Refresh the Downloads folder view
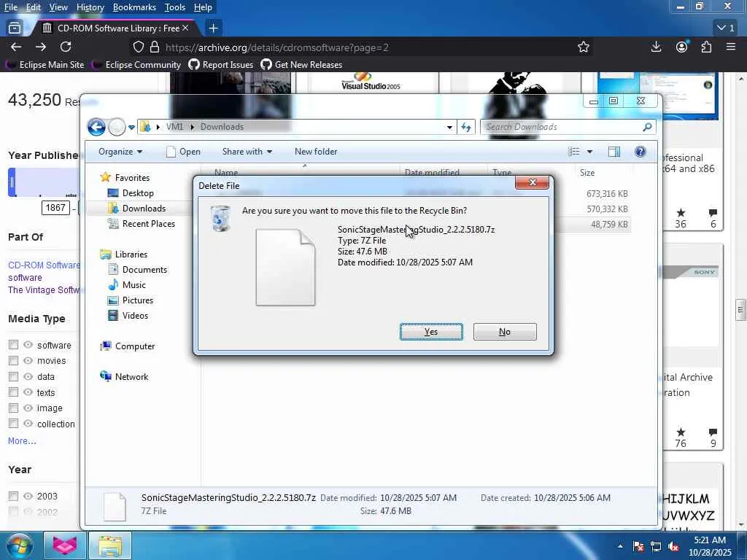747x560 pixels. tap(466, 127)
